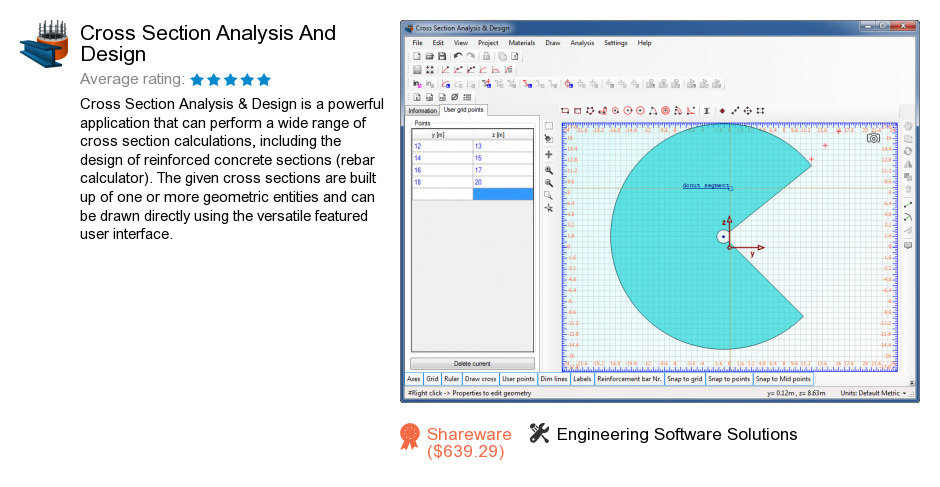Toggle the Draw cross option

click(480, 379)
